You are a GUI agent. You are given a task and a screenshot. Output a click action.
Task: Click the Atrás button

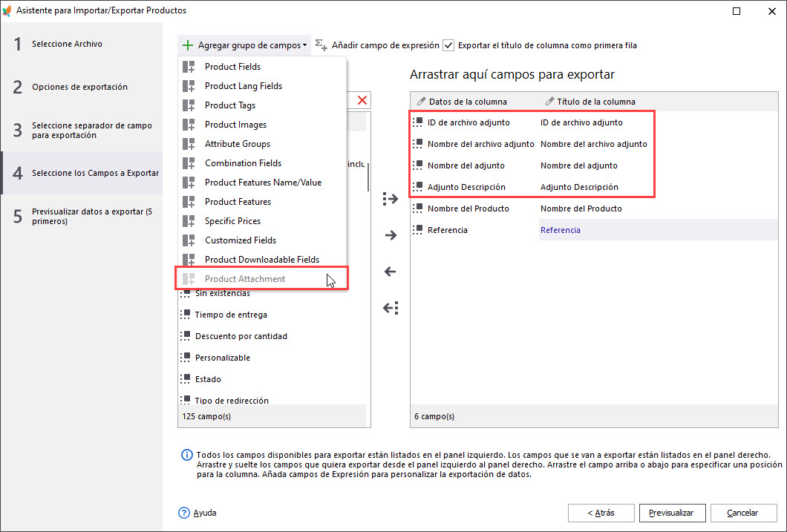pos(601,513)
